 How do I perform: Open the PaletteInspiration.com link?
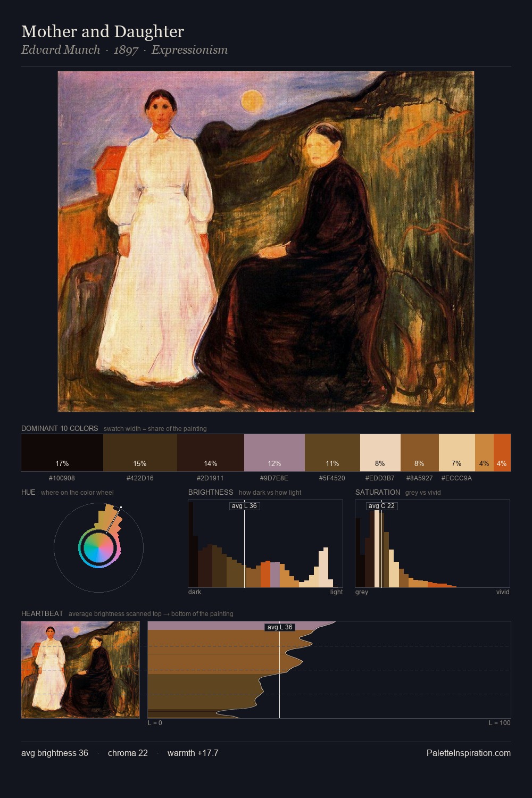click(x=469, y=753)
